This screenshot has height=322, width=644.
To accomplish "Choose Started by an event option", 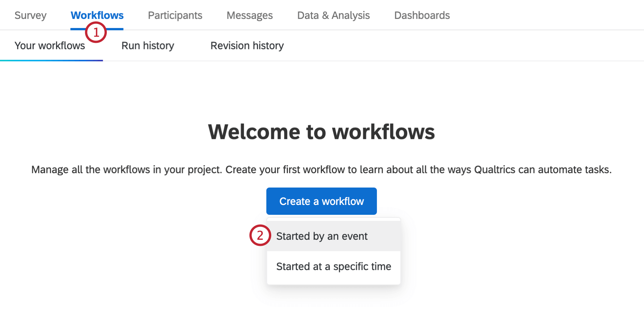I will pos(334,236).
